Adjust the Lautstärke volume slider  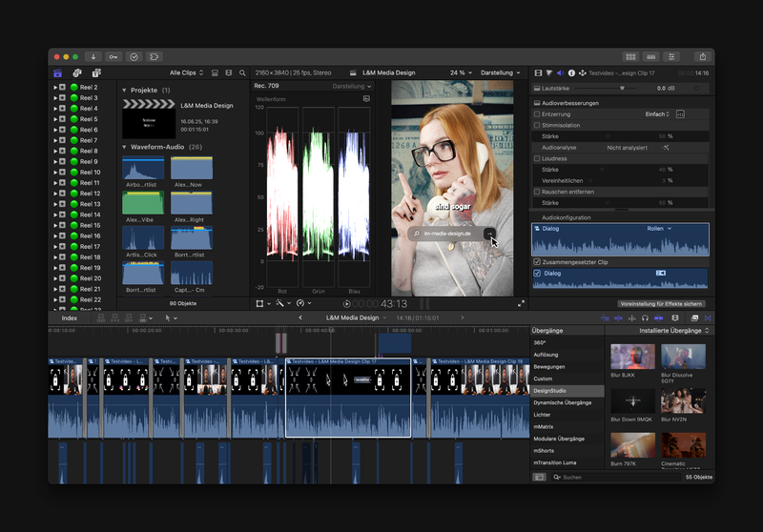[x=622, y=87]
